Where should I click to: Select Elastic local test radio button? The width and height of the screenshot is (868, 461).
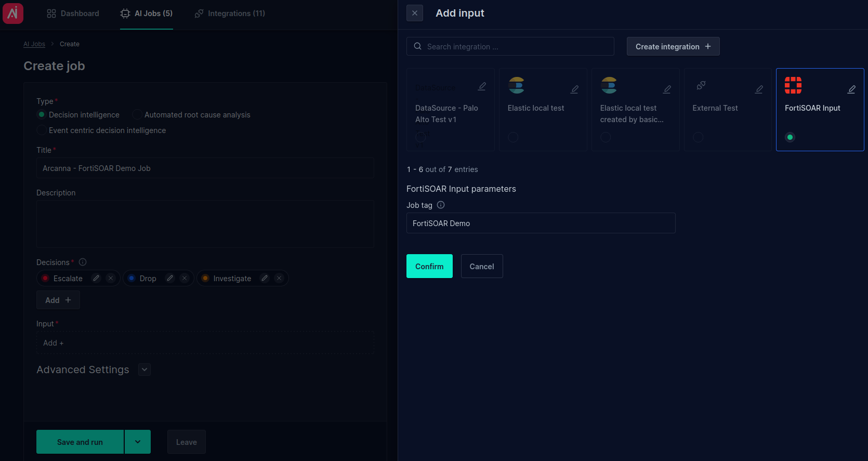tap(513, 137)
